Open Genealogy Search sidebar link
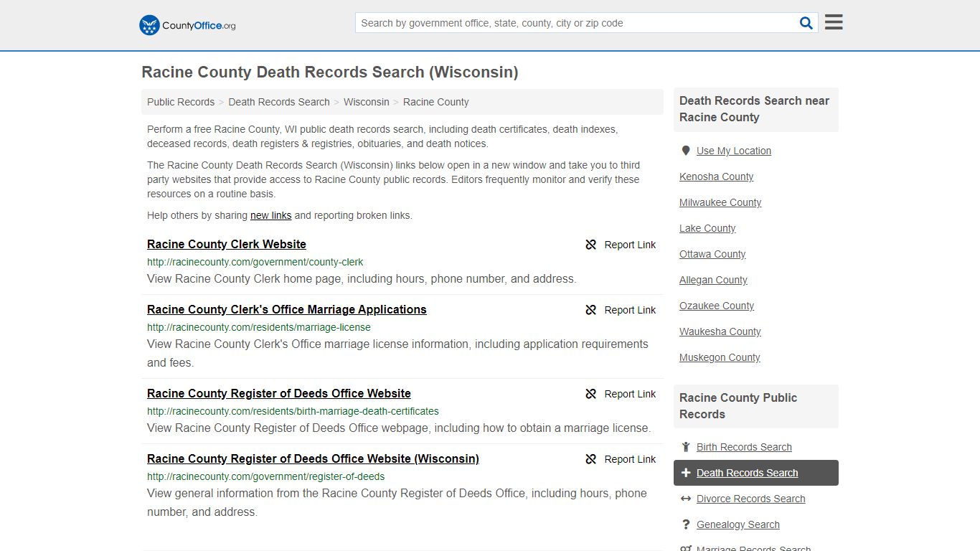The image size is (980, 551). tap(738, 524)
